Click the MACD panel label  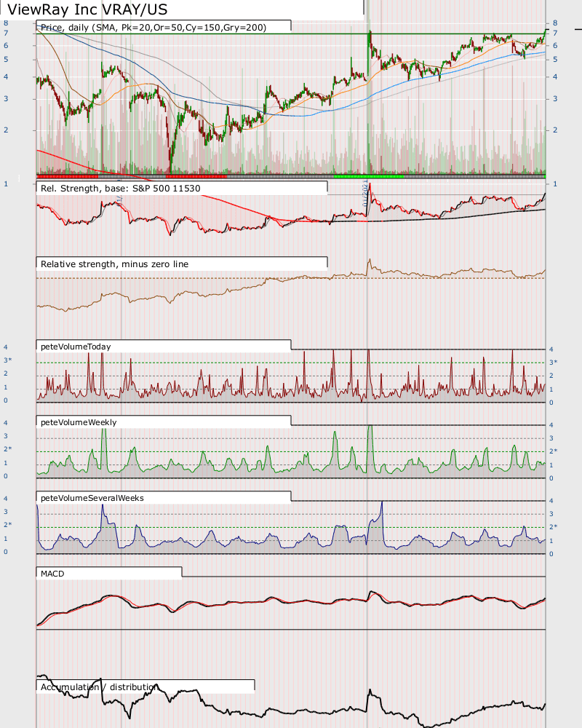pos(52,574)
